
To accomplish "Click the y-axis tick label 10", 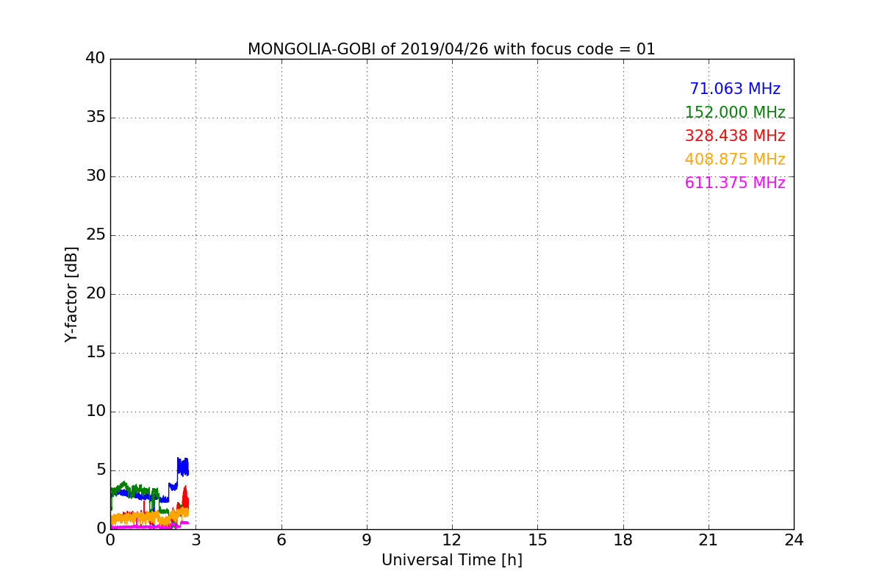I will click(x=96, y=411).
